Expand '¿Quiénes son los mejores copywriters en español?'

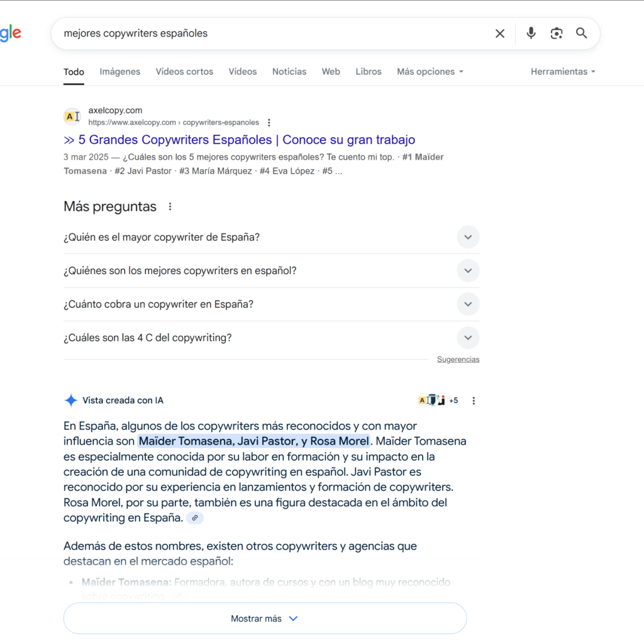click(468, 271)
